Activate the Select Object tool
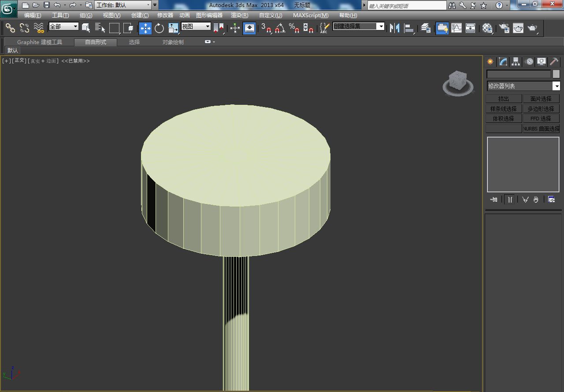564x392 pixels. (x=86, y=28)
